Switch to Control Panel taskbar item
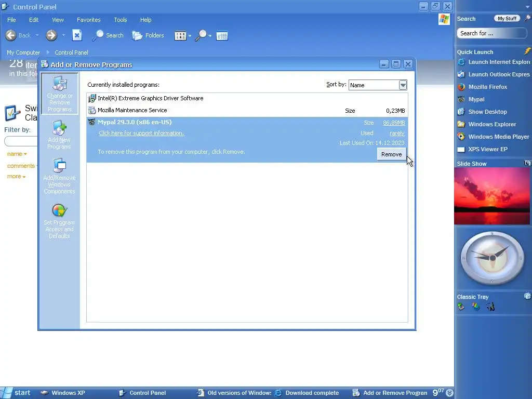 pyautogui.click(x=142, y=393)
